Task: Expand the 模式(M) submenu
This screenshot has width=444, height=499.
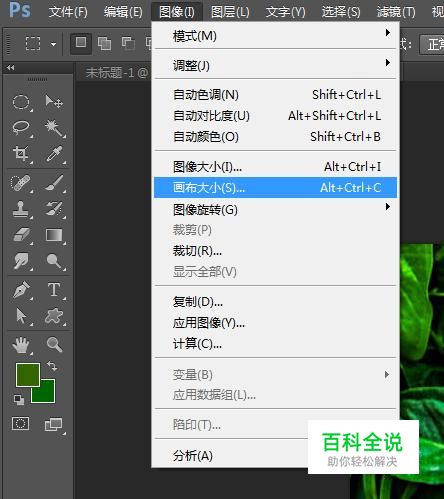Action: pyautogui.click(x=275, y=36)
